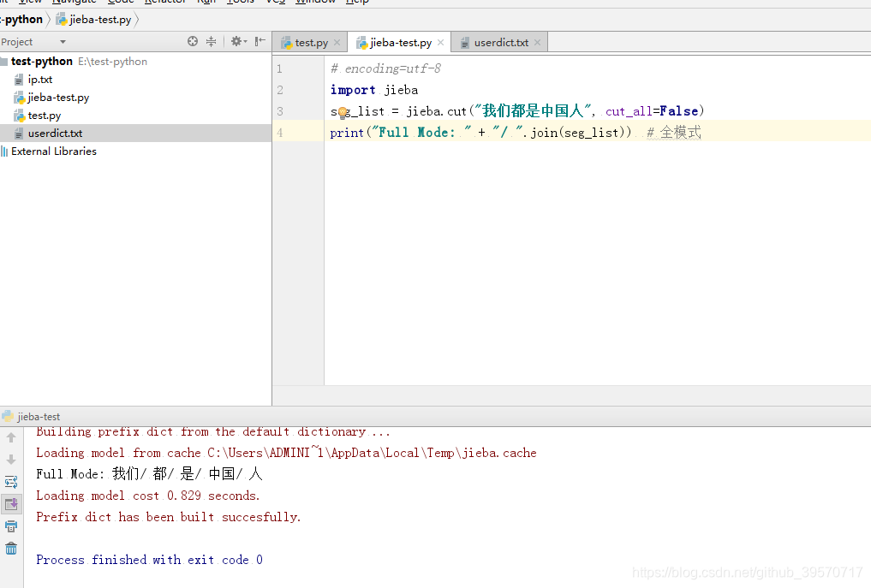
Task: Click the collapse all icon in Project panel
Action: 211,41
